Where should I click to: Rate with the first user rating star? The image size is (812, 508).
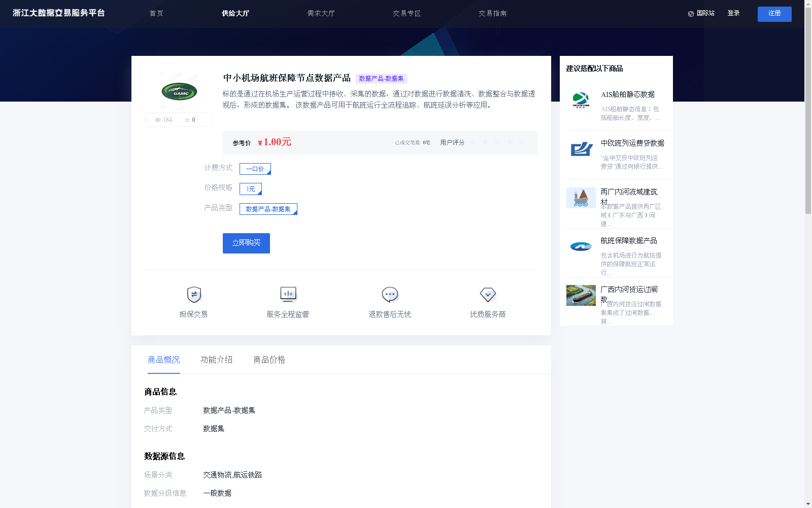tap(473, 142)
